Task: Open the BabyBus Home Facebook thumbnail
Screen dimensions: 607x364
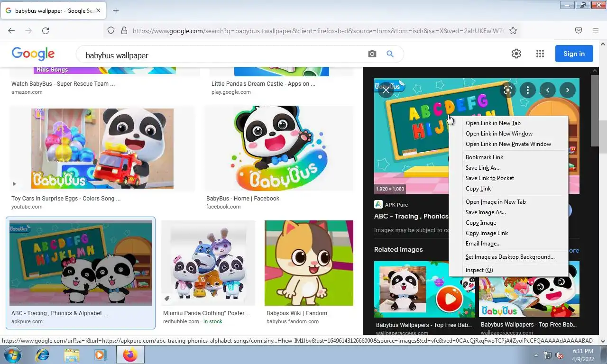Action: 279,149
